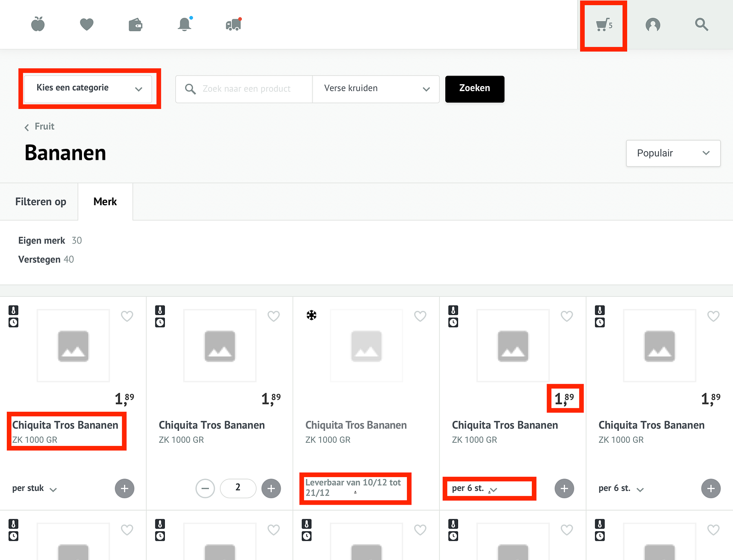Expand the 'Kies een categorie' dropdown
This screenshot has width=733, height=560.
[88, 88]
